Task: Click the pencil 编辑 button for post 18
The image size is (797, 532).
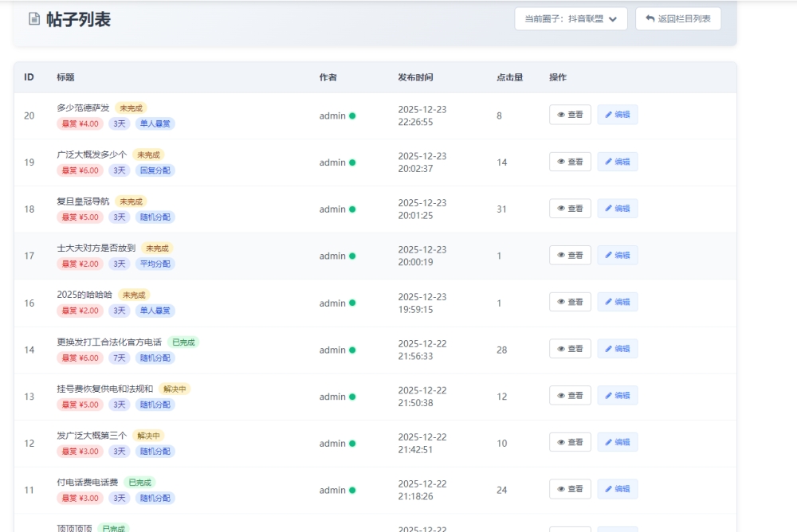Action: coord(617,209)
